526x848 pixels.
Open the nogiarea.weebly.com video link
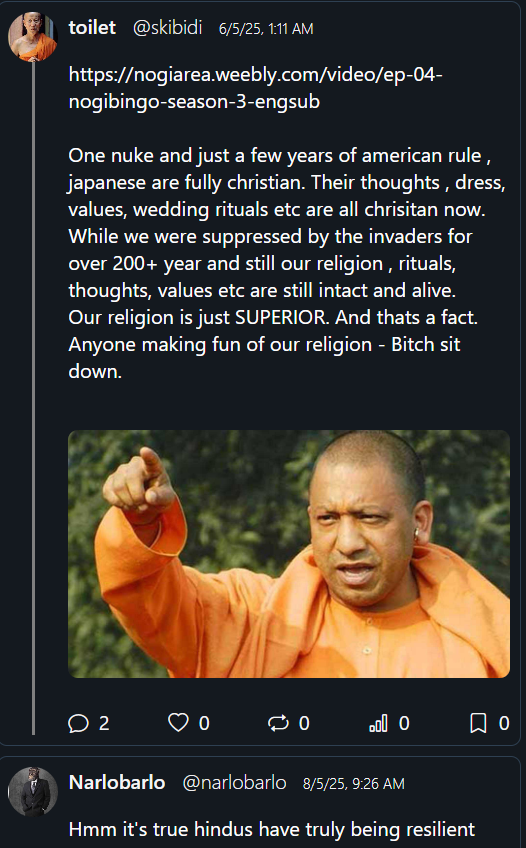[x=255, y=88]
